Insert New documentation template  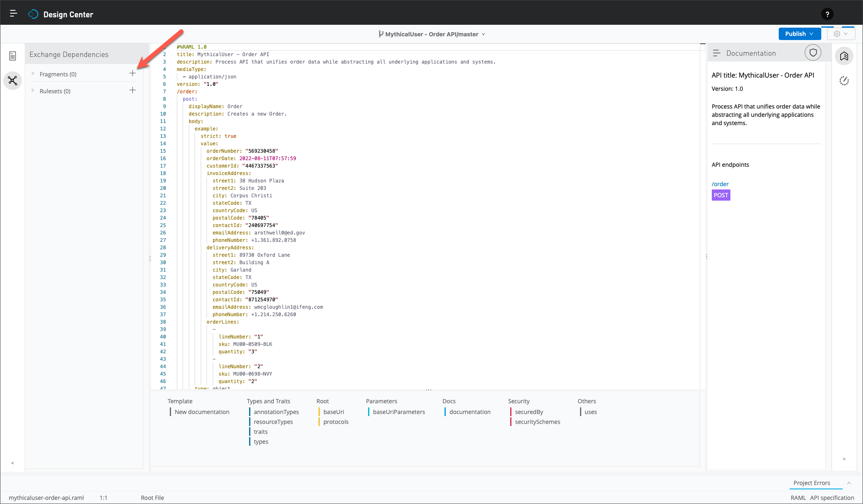tap(202, 412)
